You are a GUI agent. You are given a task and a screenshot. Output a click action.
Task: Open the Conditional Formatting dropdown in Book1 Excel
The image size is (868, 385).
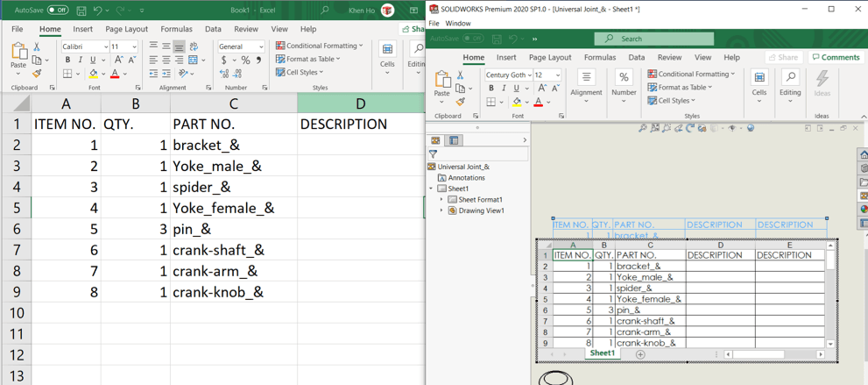(x=320, y=46)
